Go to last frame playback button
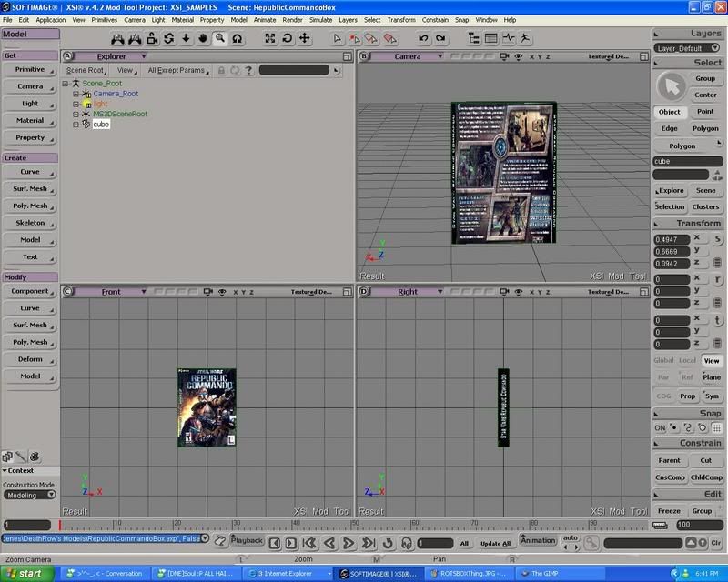The image size is (728, 582). 369,543
